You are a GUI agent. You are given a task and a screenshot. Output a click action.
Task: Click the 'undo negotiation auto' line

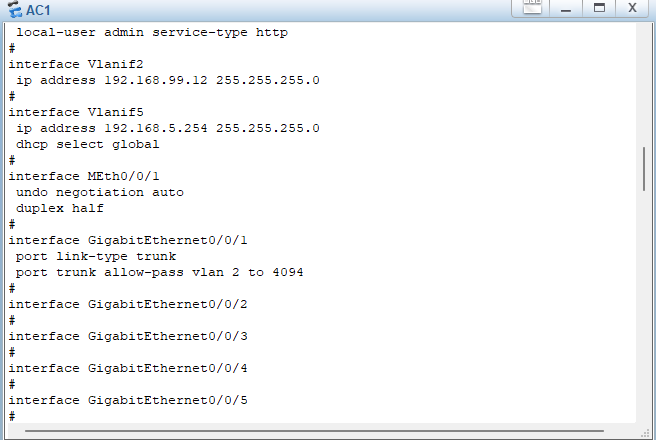[99, 192]
